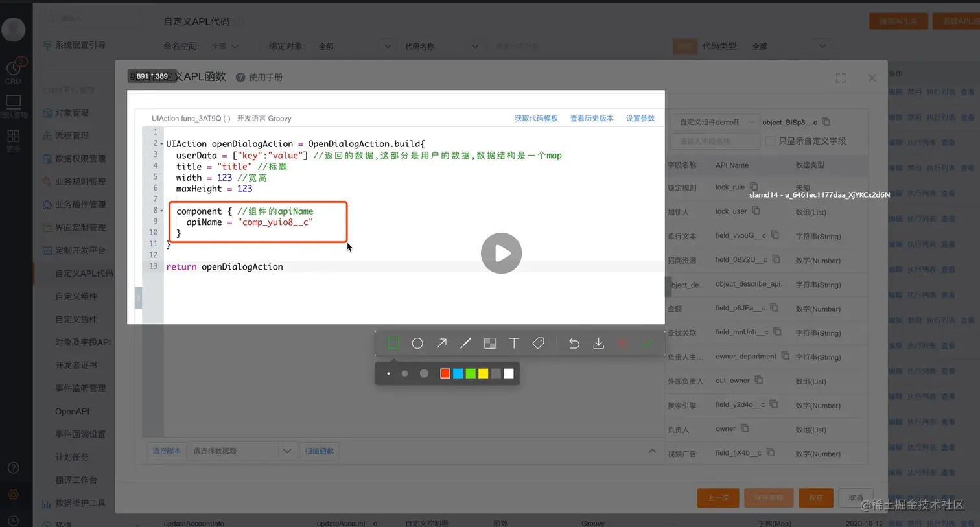Click the 扫描函数 button
This screenshot has width=980, height=527.
click(320, 451)
